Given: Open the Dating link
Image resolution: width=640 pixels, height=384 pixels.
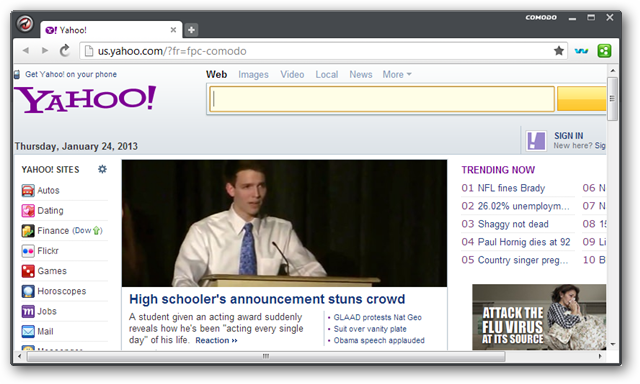Looking at the screenshot, I should [50, 211].
